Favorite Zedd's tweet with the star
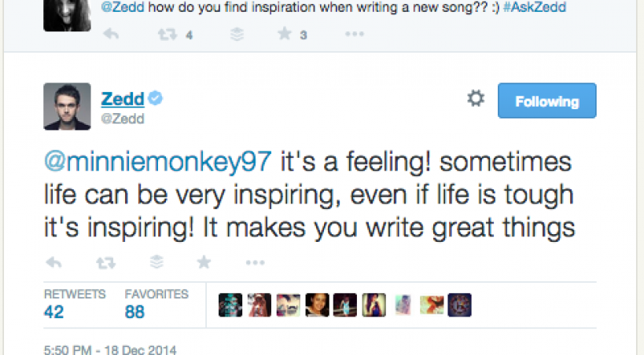644x355 pixels. 204,262
